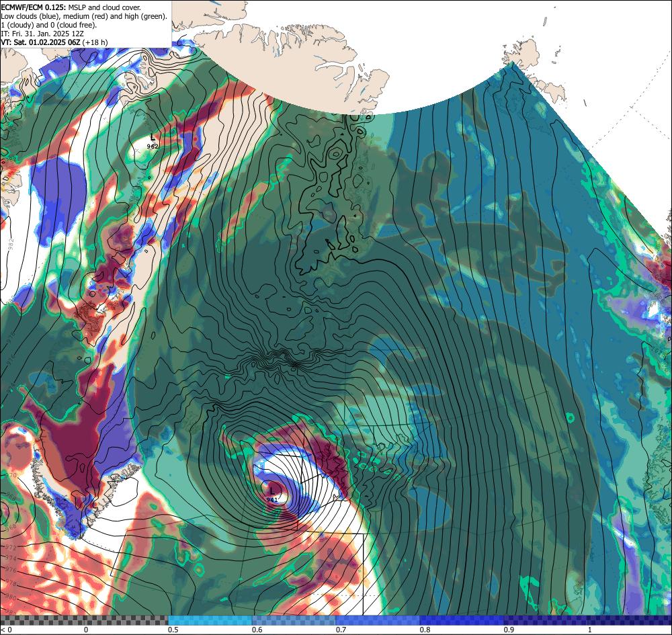The width and height of the screenshot is (672, 635).
Task: Click the '974' isobar label
Action: coord(11,558)
